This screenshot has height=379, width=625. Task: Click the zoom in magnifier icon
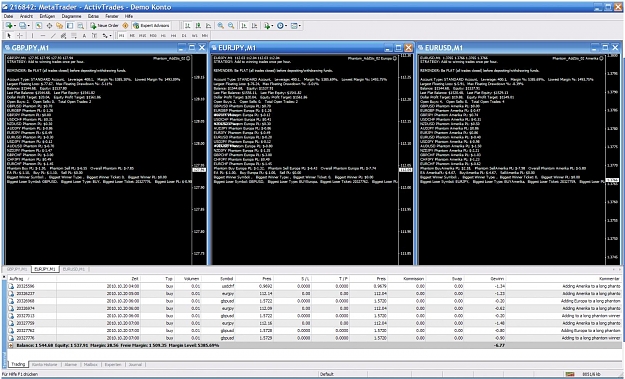click(220, 26)
